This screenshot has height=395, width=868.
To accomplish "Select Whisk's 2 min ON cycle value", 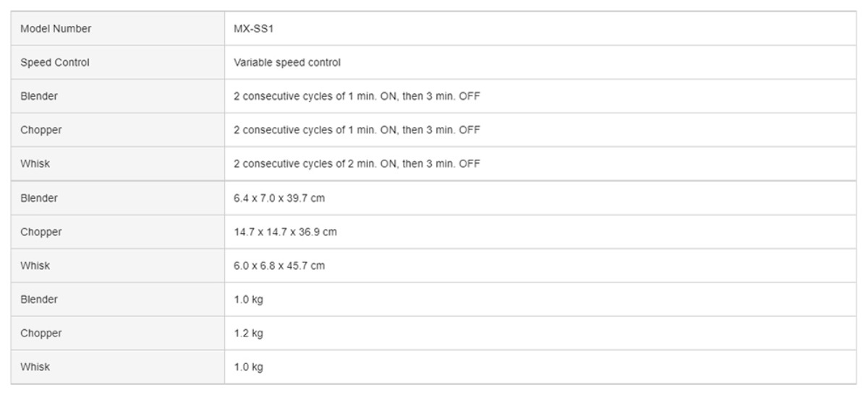I will pyautogui.click(x=357, y=164).
